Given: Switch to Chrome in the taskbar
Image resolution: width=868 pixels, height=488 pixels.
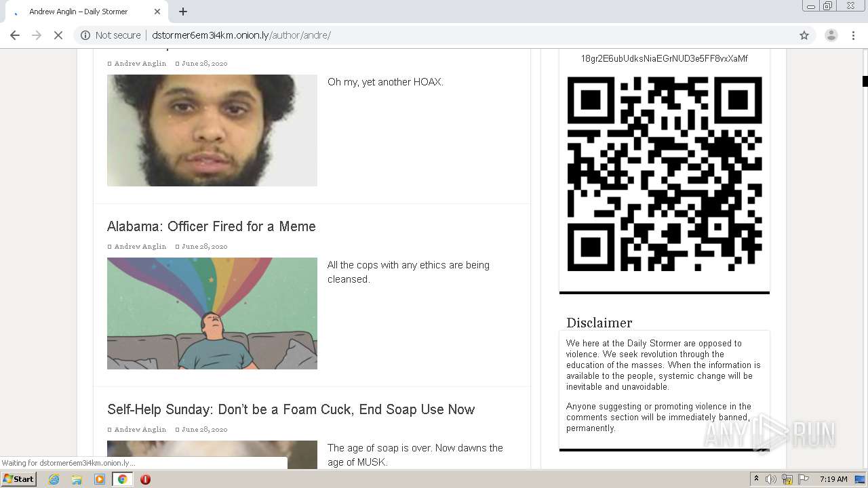Looking at the screenshot, I should coord(123,479).
